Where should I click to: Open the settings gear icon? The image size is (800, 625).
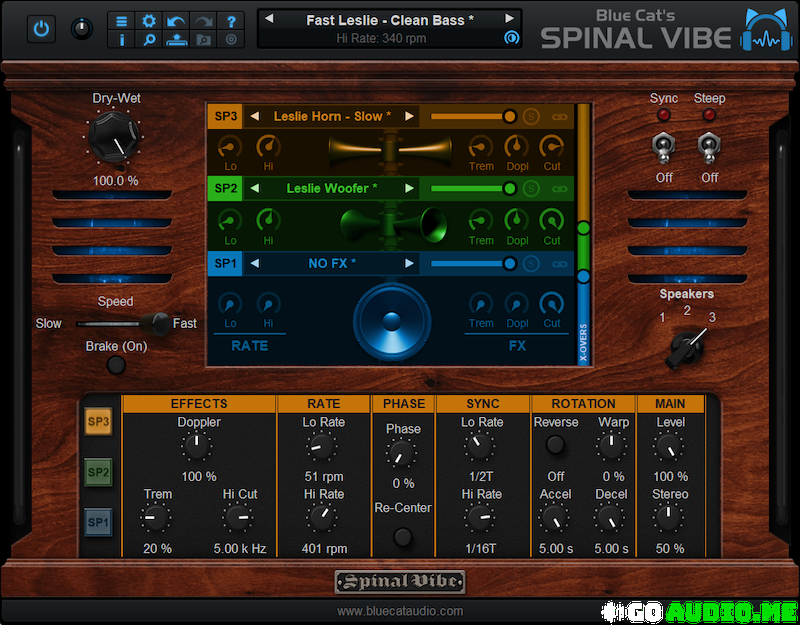pyautogui.click(x=149, y=21)
